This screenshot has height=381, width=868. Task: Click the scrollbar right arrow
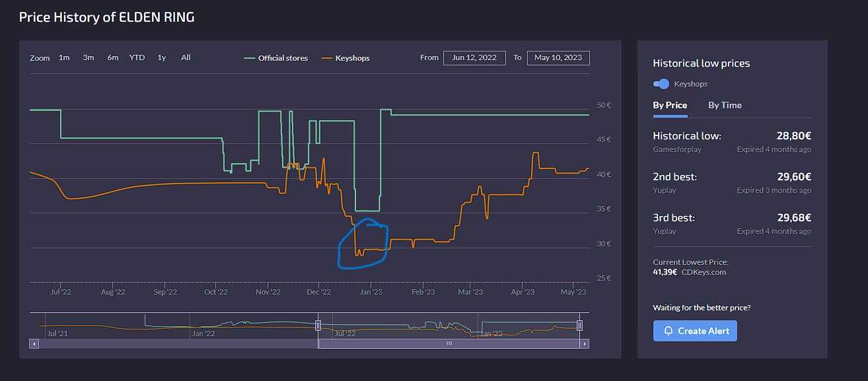pyautogui.click(x=585, y=343)
